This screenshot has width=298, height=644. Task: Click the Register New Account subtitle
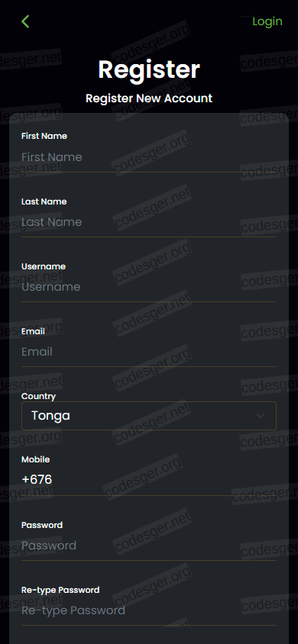point(149,98)
